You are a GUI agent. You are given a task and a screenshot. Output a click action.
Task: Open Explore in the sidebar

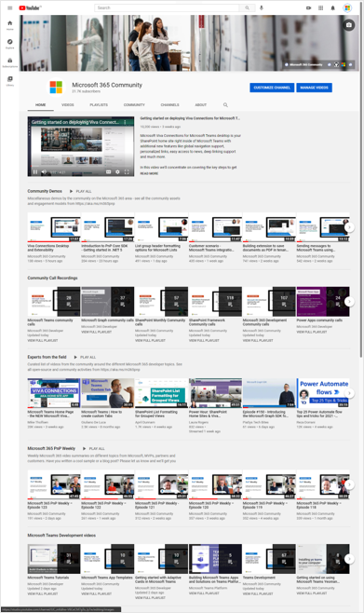click(x=9, y=44)
